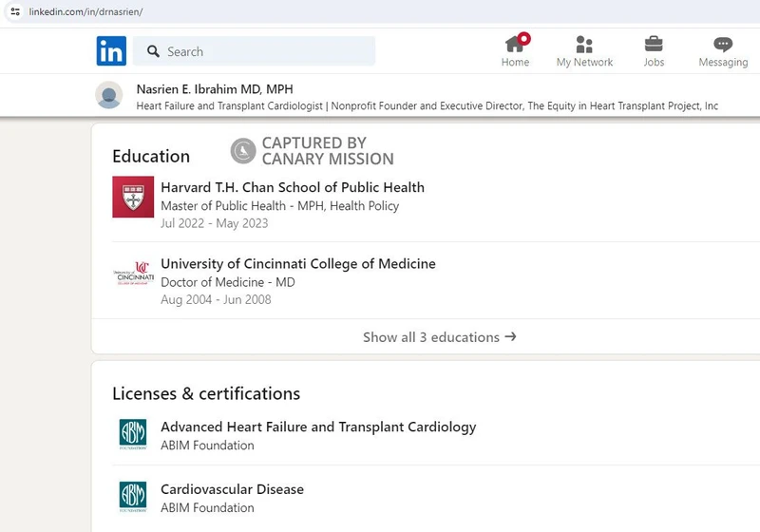Open Jobs briefcase icon

click(x=654, y=44)
